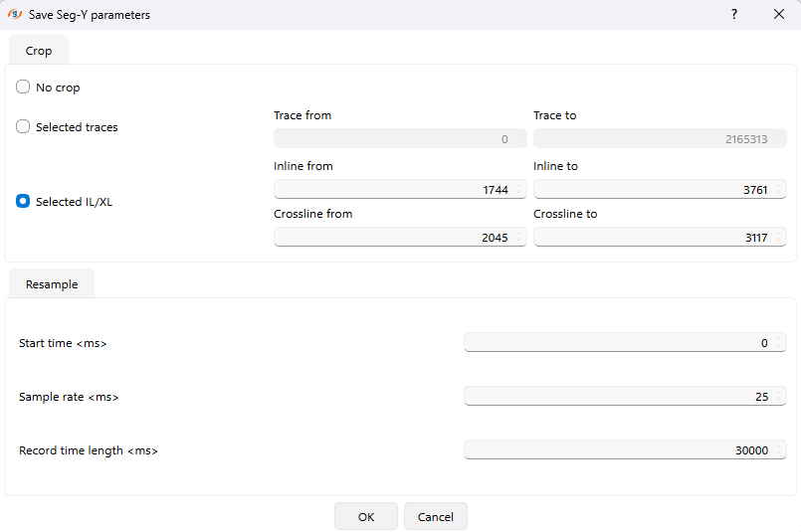Open the Resample tab
This screenshot has width=801, height=532.
pyautogui.click(x=52, y=283)
